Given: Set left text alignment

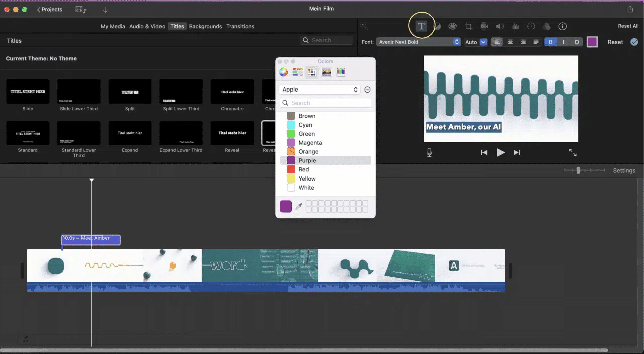Looking at the screenshot, I should (x=497, y=42).
